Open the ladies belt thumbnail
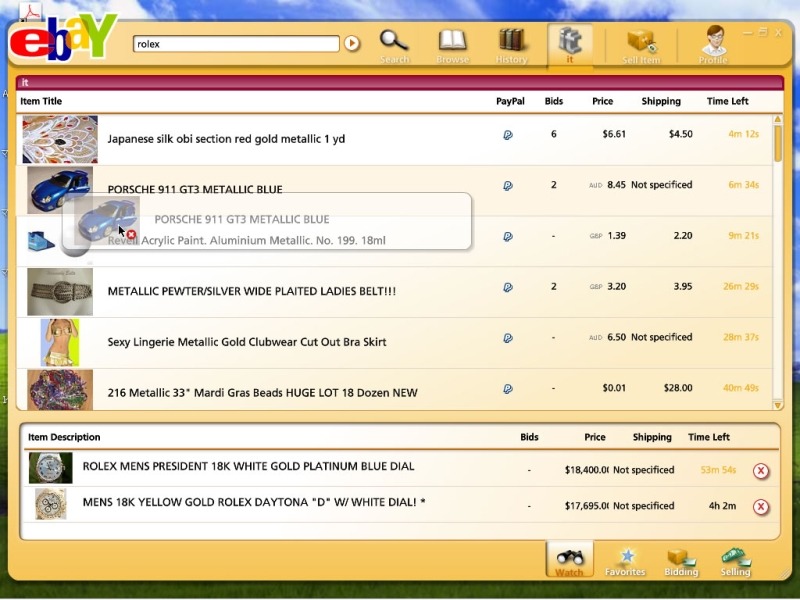 pyautogui.click(x=60, y=291)
